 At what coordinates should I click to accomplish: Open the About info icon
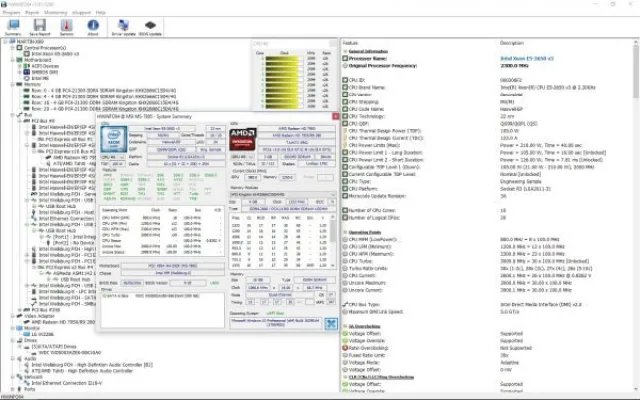93,27
